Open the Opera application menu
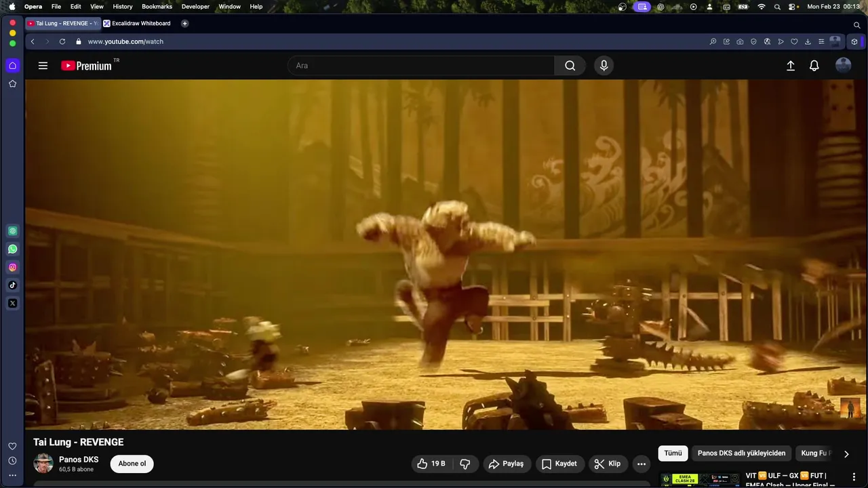Viewport: 868px width, 488px height. (33, 6)
